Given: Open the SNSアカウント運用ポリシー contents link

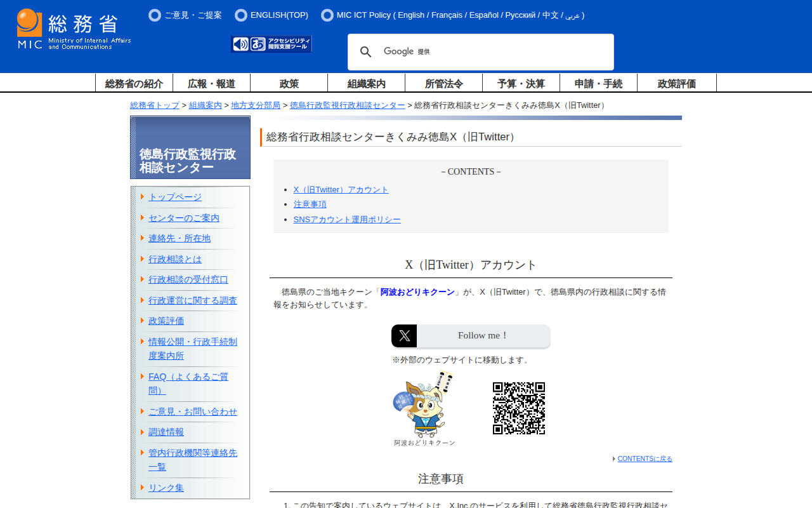Looking at the screenshot, I should tap(347, 220).
